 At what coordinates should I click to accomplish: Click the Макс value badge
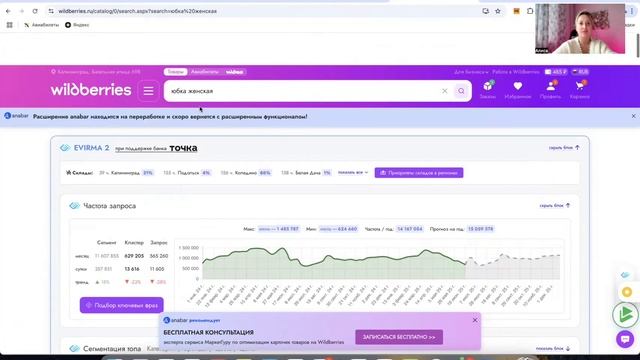coord(279,229)
